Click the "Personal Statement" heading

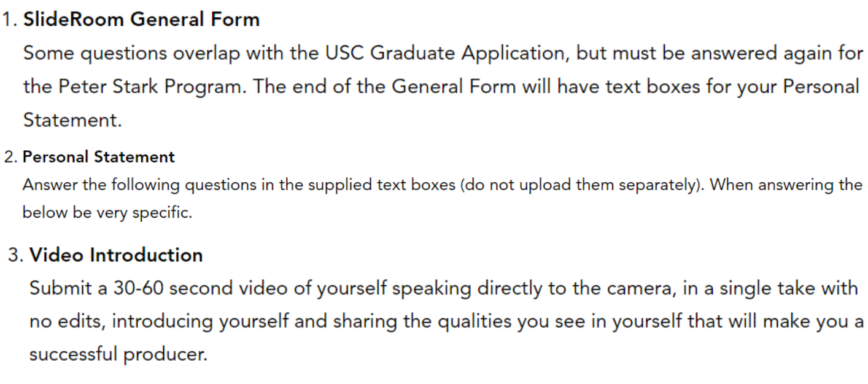coord(99,157)
